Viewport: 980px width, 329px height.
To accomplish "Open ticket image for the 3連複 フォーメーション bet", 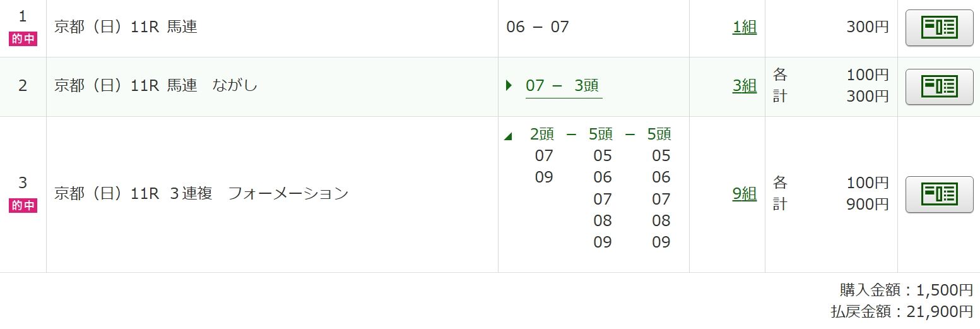I will pos(939,194).
